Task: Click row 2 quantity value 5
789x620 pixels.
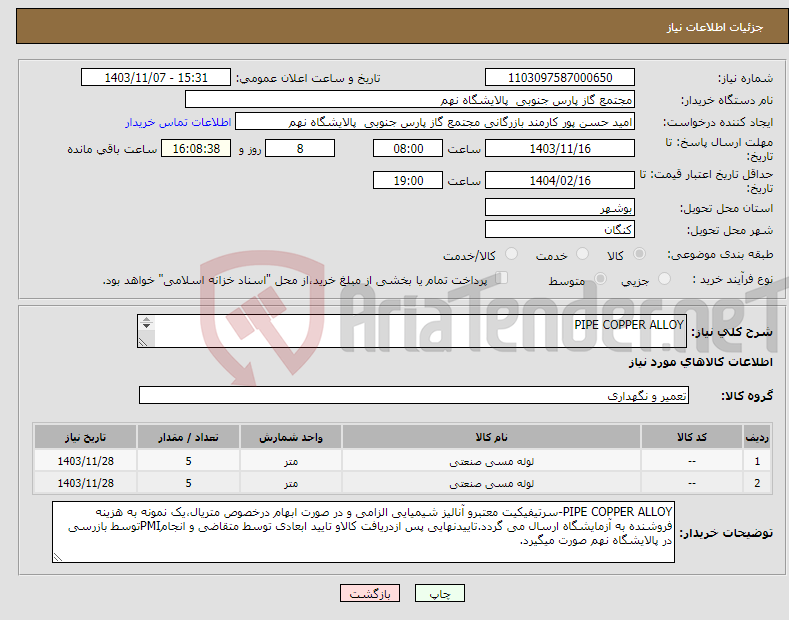Action: [188, 483]
